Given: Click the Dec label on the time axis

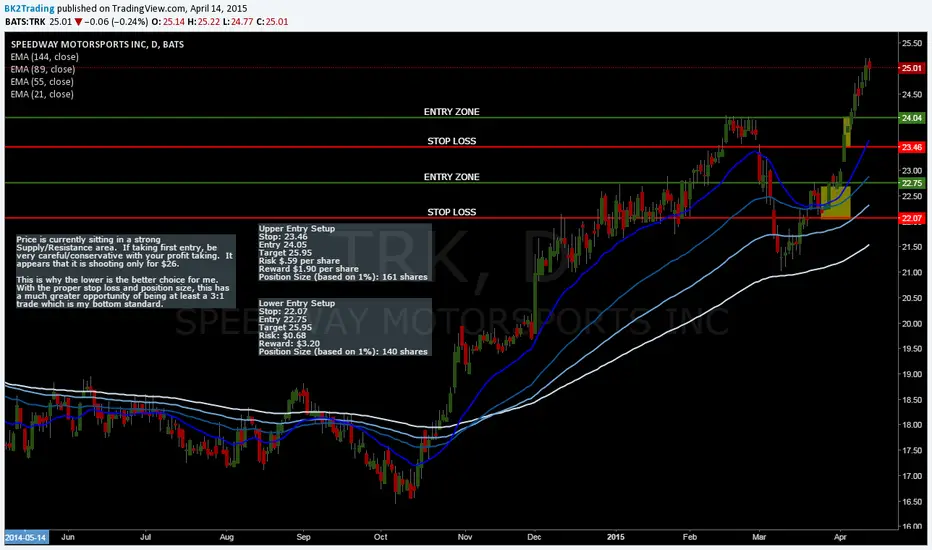Looking at the screenshot, I should pyautogui.click(x=534, y=537).
